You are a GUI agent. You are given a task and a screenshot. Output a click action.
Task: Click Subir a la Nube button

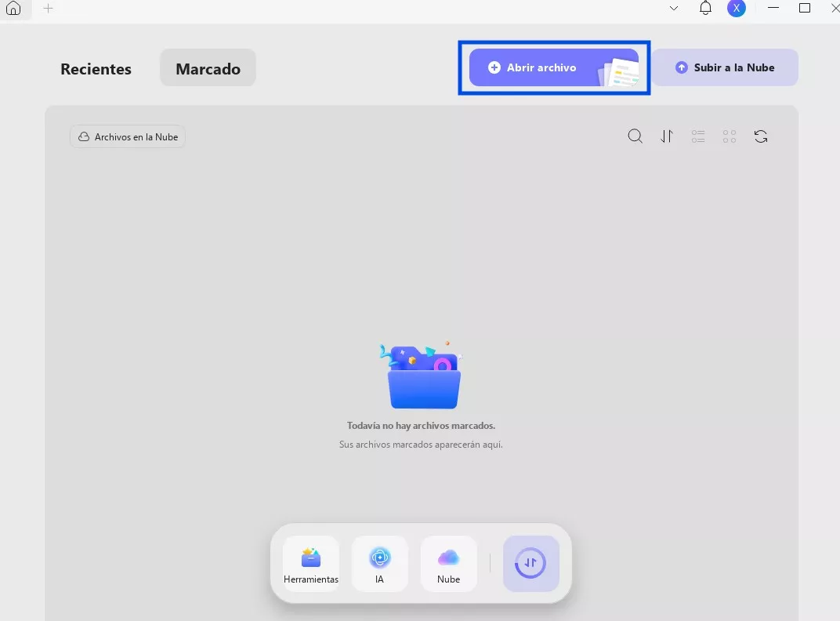pyautogui.click(x=725, y=67)
